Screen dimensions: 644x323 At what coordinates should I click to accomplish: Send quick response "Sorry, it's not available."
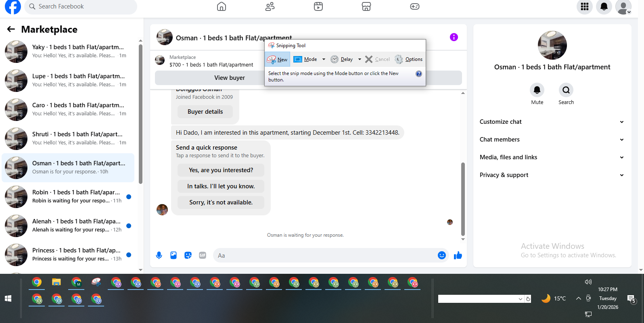tap(221, 202)
